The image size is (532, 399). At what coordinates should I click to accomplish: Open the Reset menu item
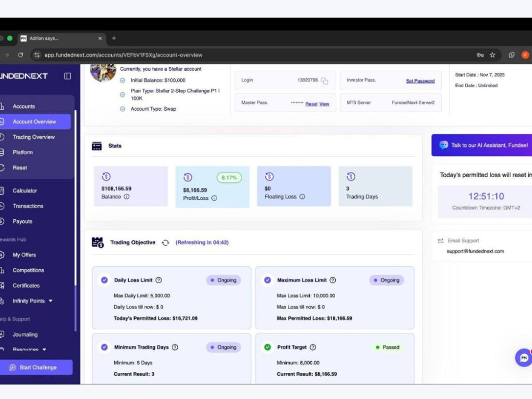pos(20,168)
